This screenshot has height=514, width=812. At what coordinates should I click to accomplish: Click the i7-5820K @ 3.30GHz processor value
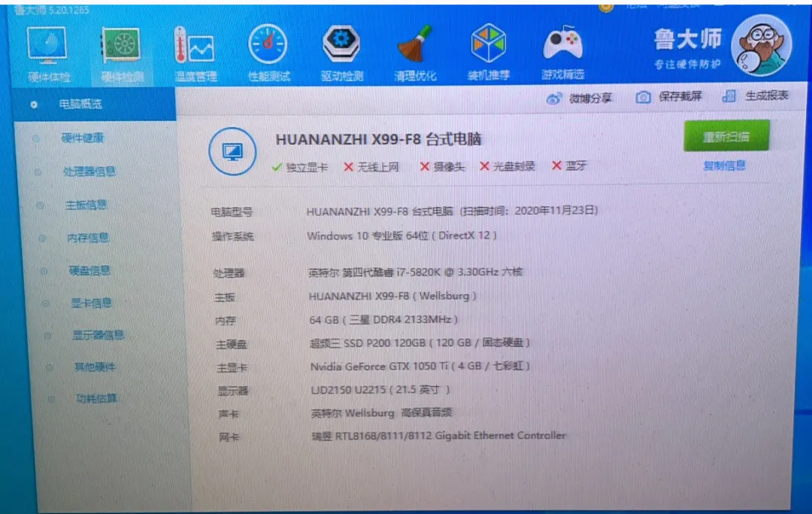pos(415,272)
